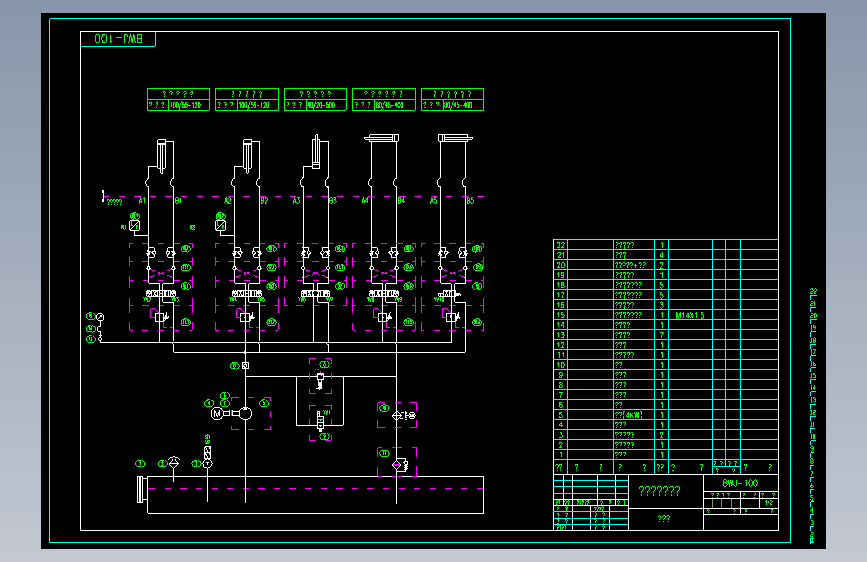
Task: Select the tank end cover flange symbol
Action: click(x=141, y=490)
